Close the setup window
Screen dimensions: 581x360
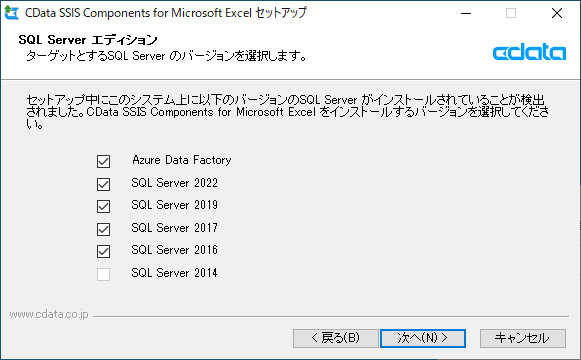click(557, 13)
